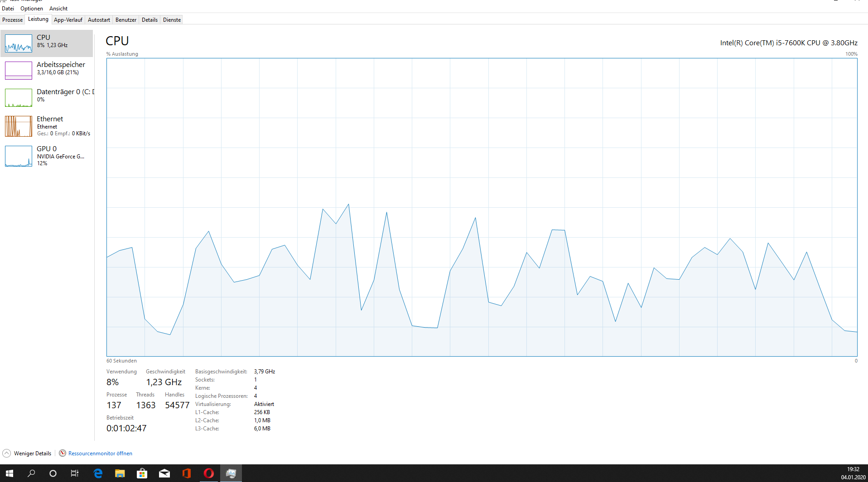Open the Mail app from taskbar
The width and height of the screenshot is (868, 482).
coord(164,473)
